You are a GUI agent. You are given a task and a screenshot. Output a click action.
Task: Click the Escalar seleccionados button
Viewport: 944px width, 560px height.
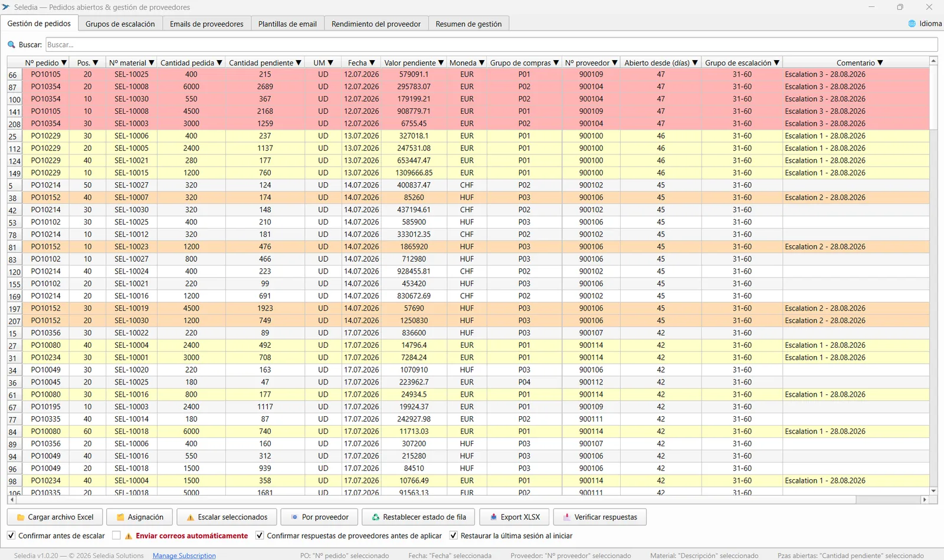[227, 517]
